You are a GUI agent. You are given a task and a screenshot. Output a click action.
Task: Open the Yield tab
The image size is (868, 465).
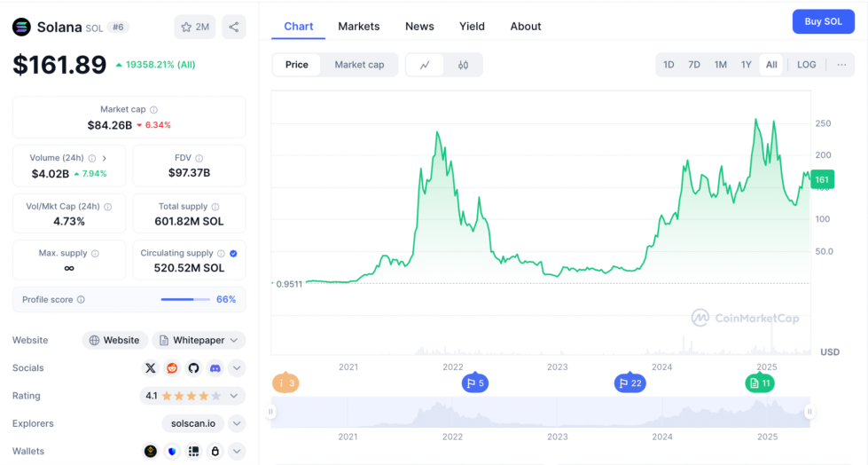(472, 27)
